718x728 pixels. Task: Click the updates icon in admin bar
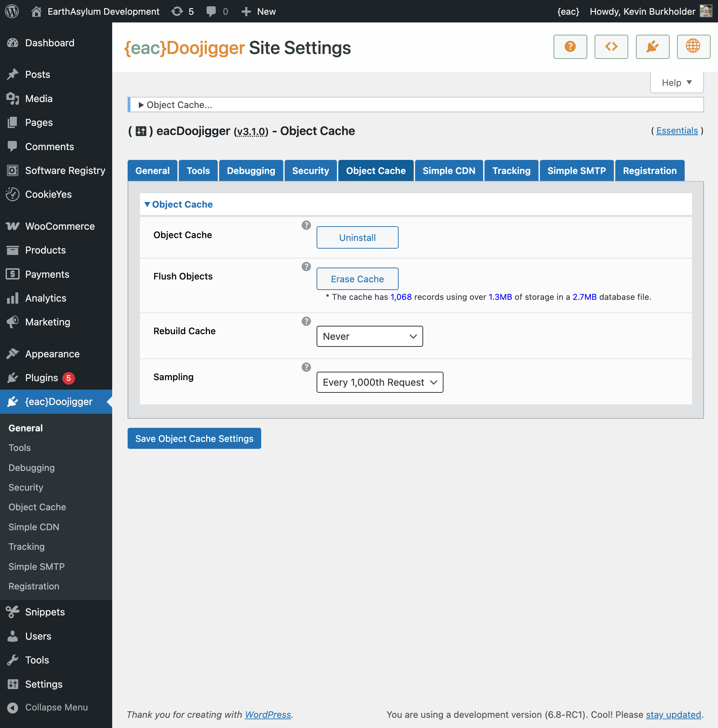[x=177, y=11]
